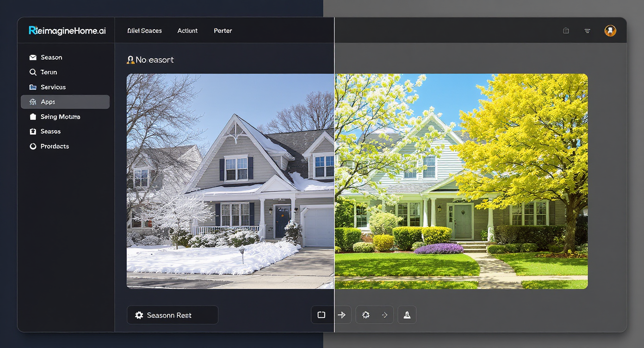Click the search icon next to Terun

[33, 72]
